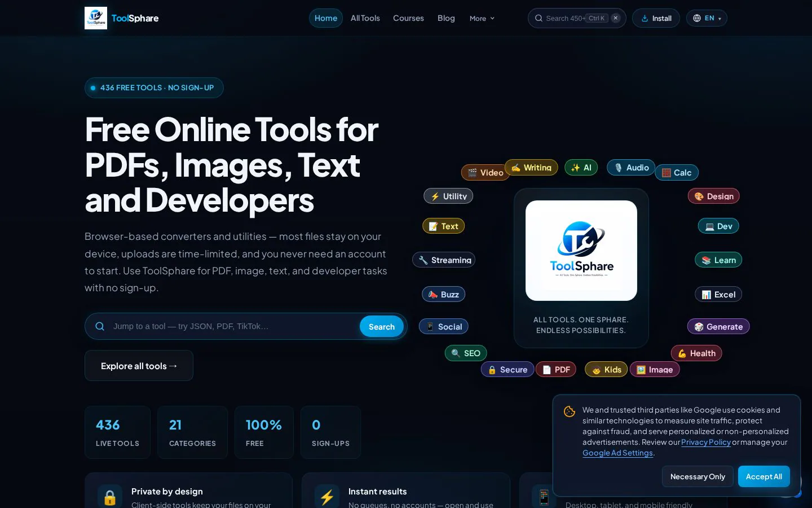
Task: Click the large ToolSphare center logo
Action: (581, 251)
